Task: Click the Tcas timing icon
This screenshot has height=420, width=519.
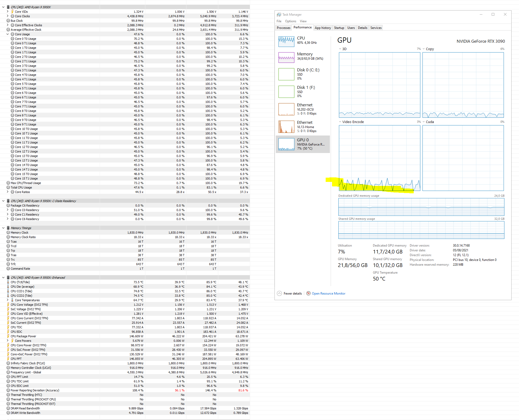Action: 8,242
